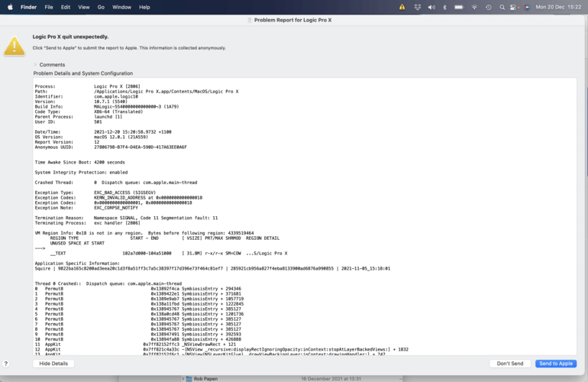Click the 'Report Version: 12' line
The image size is (588, 382).
click(67, 142)
